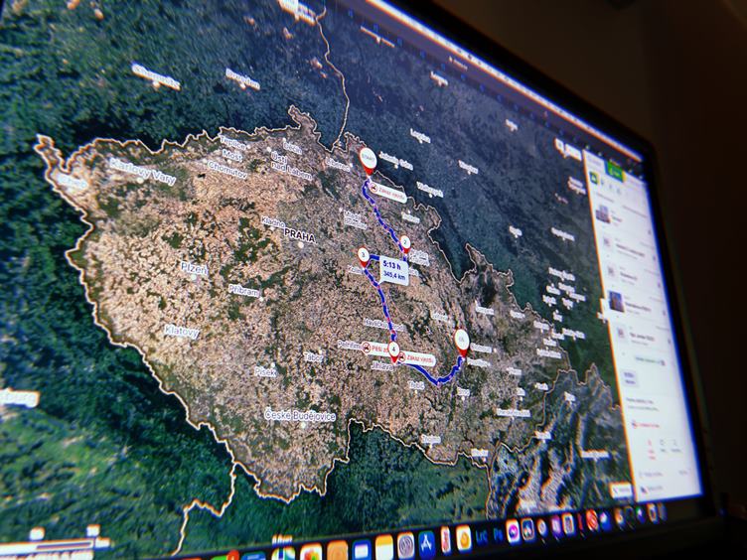
Task: Click the Cíl destination marker pin
Action: pos(462,341)
